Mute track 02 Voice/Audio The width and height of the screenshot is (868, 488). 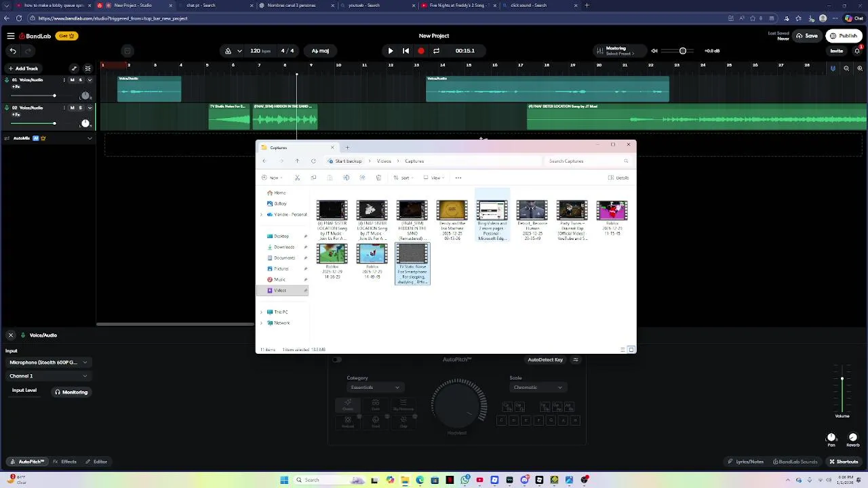73,108
